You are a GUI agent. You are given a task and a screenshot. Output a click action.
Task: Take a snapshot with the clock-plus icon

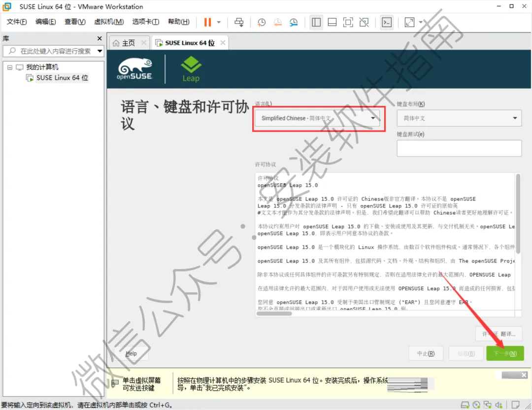(x=261, y=22)
